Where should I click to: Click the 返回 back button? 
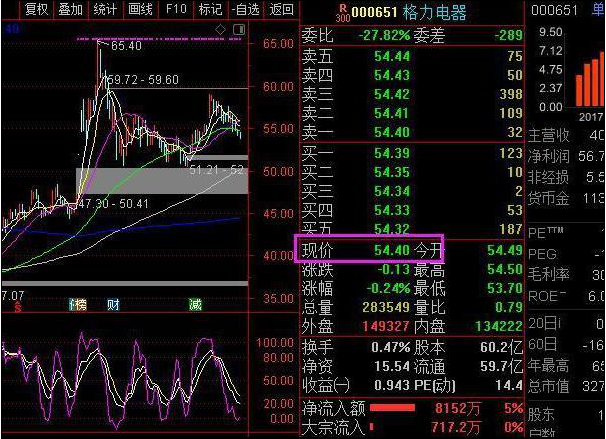point(281,9)
